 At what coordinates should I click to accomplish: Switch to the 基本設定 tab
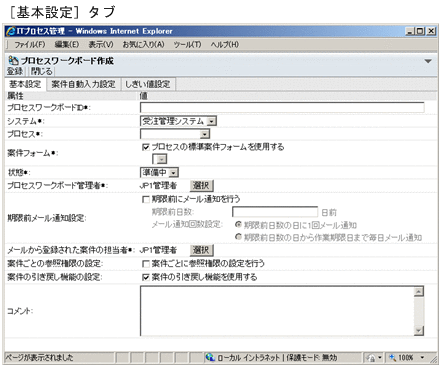tap(25, 84)
